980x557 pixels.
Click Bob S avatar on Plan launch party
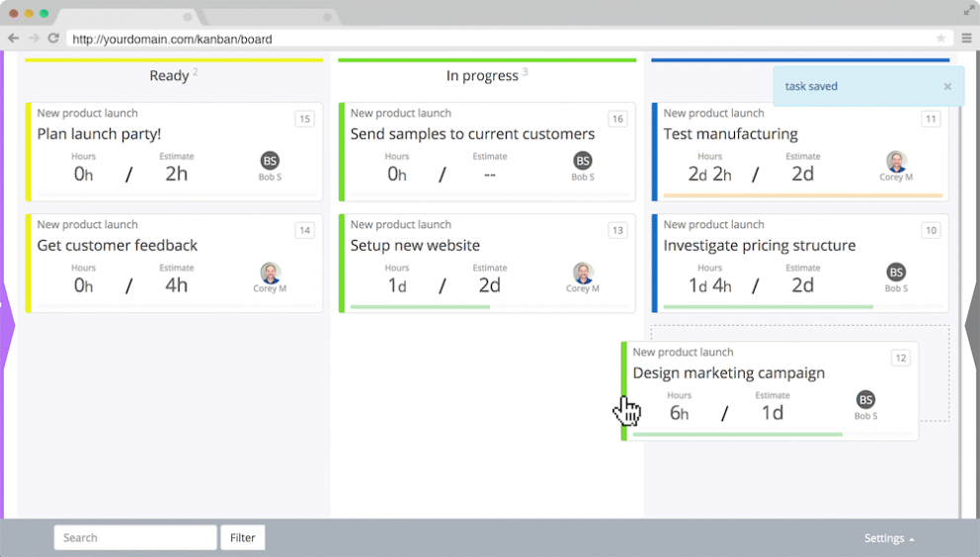coord(270,161)
